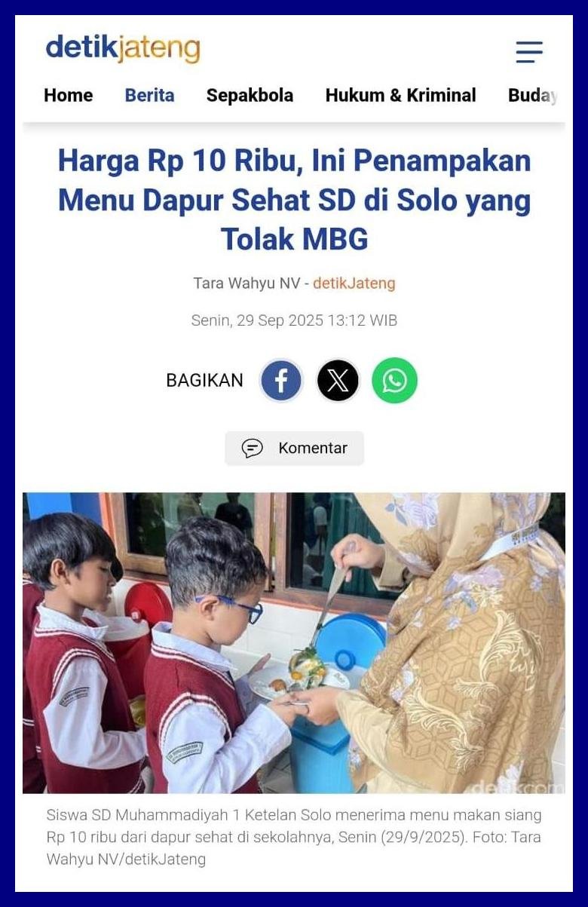Click the article headline text
588x907 pixels.
tap(294, 200)
